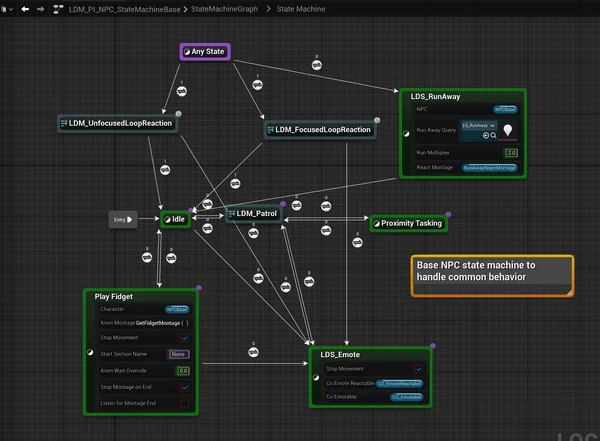Click the state icon on Play Fidget left edge
This screenshot has width=600, height=441.
click(x=90, y=352)
